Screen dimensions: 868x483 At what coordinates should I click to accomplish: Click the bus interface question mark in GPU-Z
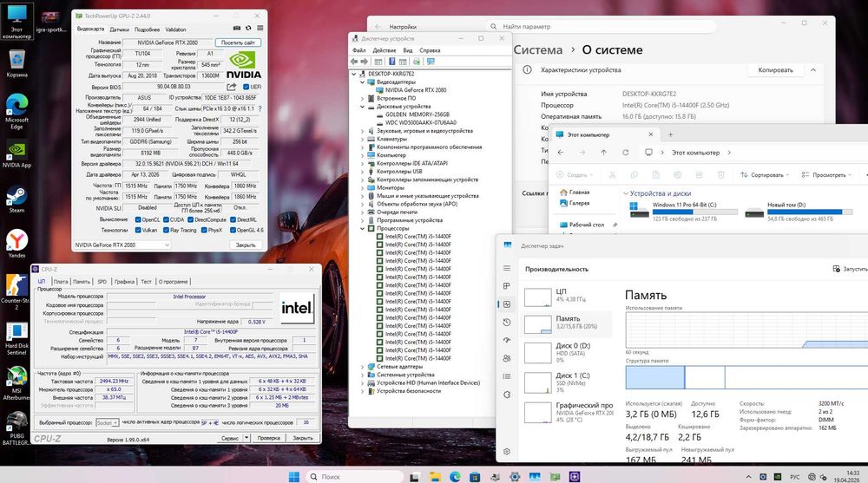[260, 108]
